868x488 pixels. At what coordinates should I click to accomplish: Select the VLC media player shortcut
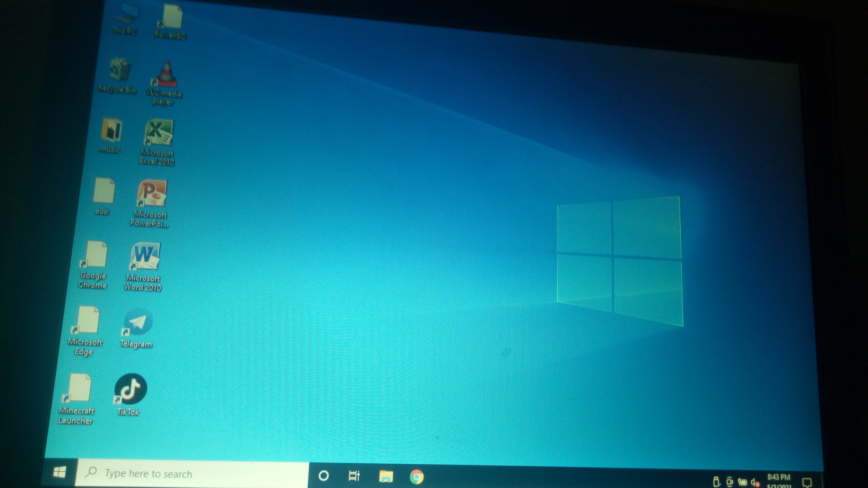coord(164,83)
